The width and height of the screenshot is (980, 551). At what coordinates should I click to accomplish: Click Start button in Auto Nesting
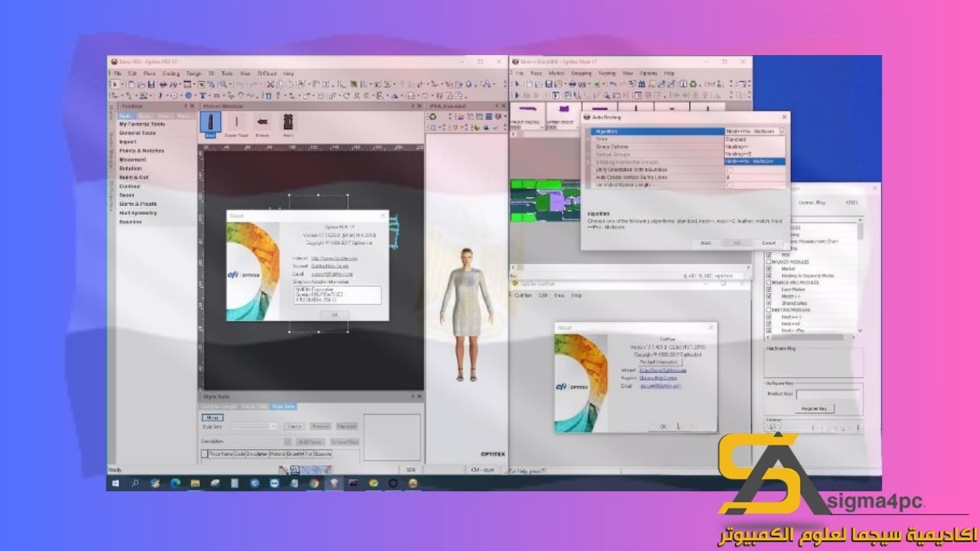705,243
